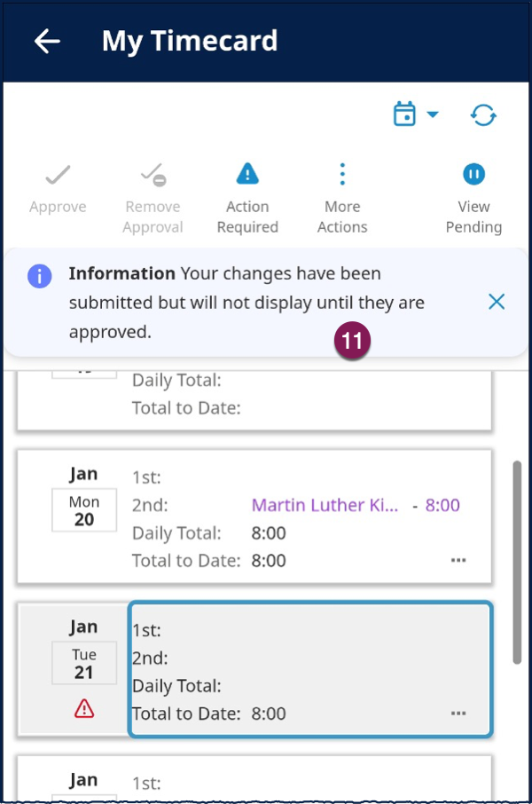The height and width of the screenshot is (804, 532).
Task: Open the calendar date picker icon
Action: [404, 114]
